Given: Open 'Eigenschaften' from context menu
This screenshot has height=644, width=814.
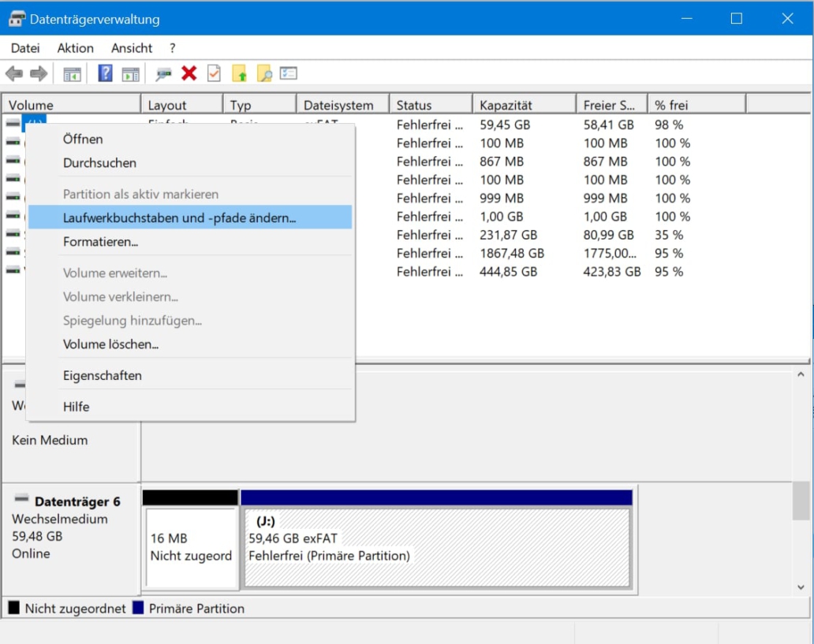Looking at the screenshot, I should [x=103, y=375].
